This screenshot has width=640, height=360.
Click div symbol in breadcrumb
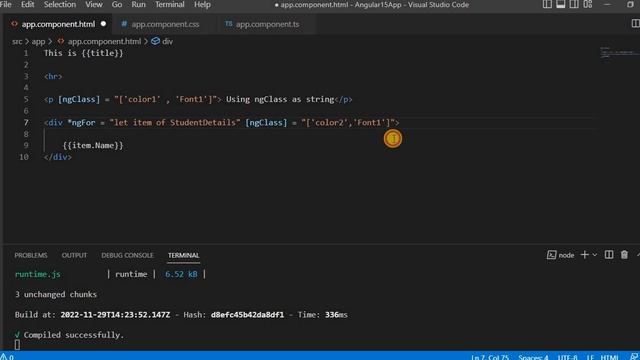167,41
